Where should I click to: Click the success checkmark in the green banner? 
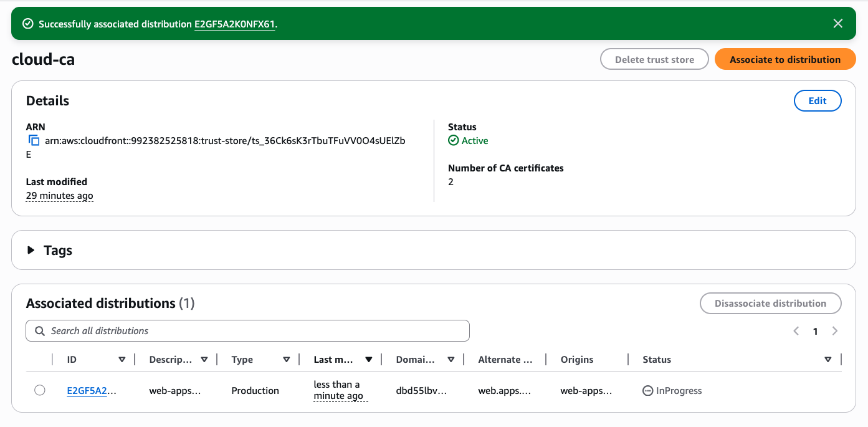pyautogui.click(x=27, y=23)
